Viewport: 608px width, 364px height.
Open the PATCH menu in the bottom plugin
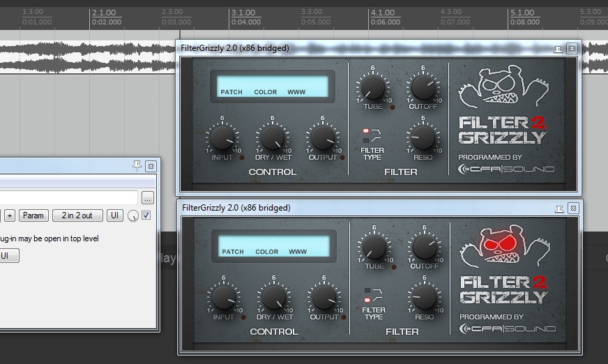[233, 252]
